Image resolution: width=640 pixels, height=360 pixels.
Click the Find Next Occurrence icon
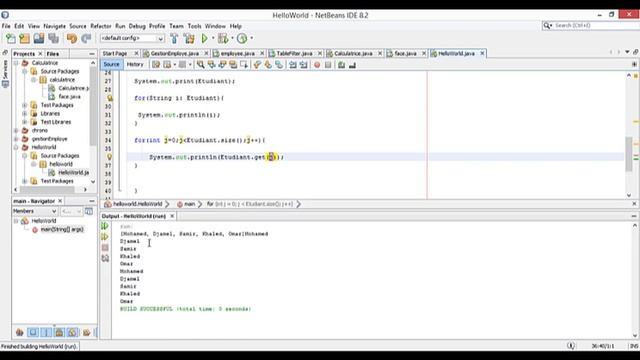(222, 64)
